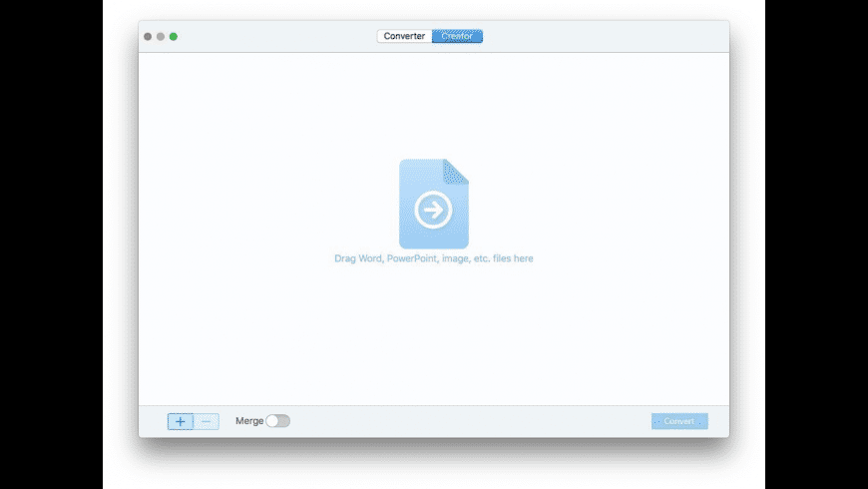The height and width of the screenshot is (489, 868).
Task: Click the Convert button
Action: coord(679,421)
